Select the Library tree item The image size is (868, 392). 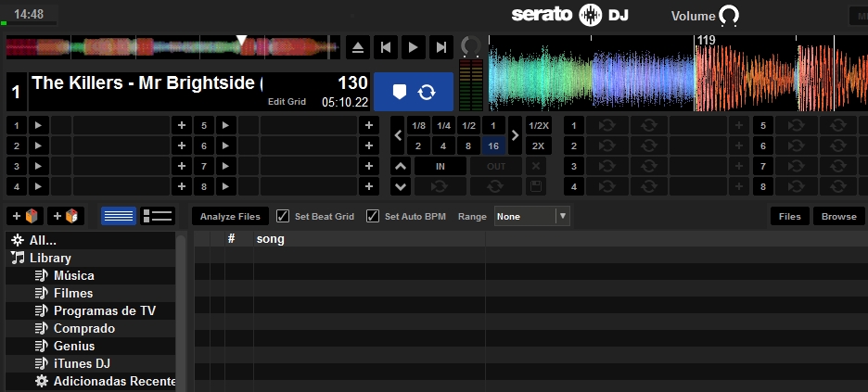pyautogui.click(x=91, y=258)
